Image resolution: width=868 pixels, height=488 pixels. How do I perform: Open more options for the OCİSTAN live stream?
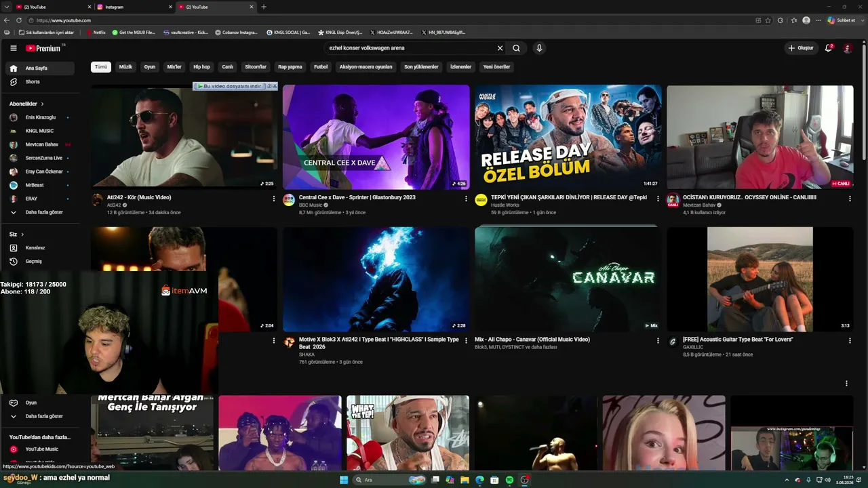pyautogui.click(x=850, y=199)
